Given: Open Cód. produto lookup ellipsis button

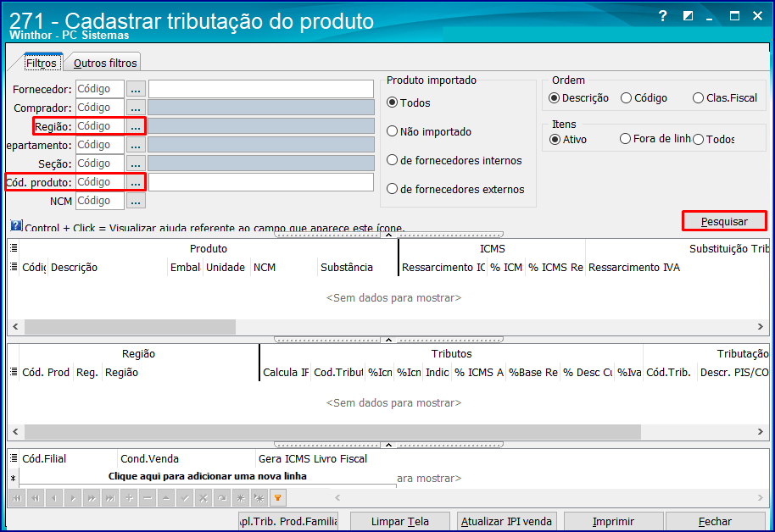Looking at the screenshot, I should coord(136,182).
